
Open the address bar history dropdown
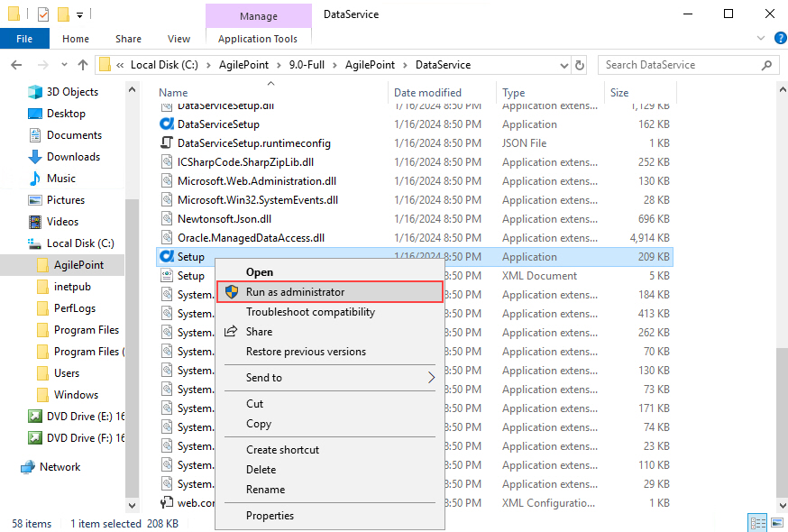click(564, 65)
